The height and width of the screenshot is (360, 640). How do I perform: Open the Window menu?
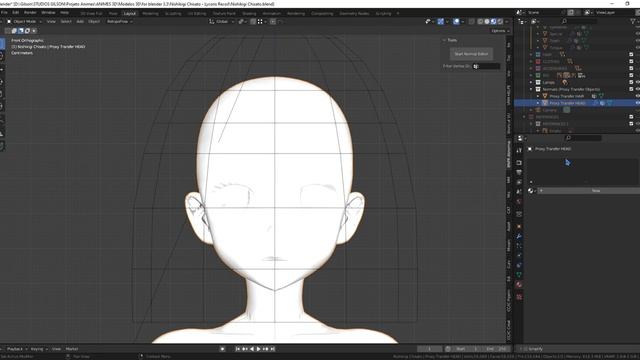48,13
